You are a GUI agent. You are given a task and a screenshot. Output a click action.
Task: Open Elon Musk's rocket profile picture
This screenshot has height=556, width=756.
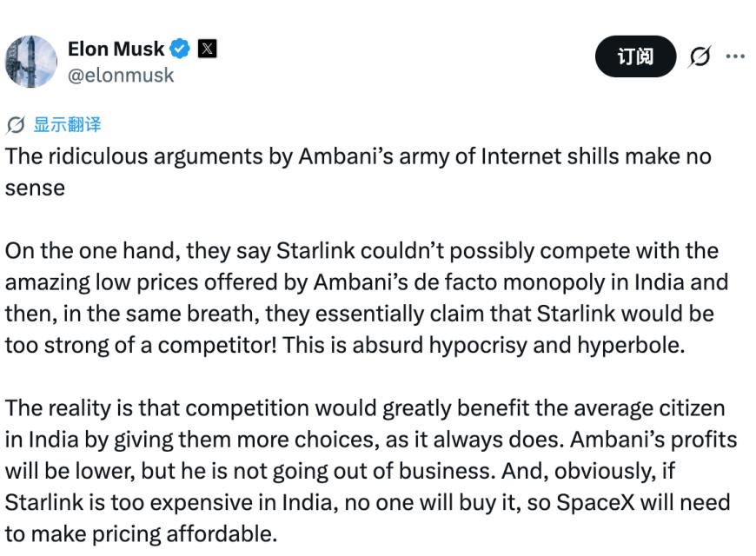(31, 62)
